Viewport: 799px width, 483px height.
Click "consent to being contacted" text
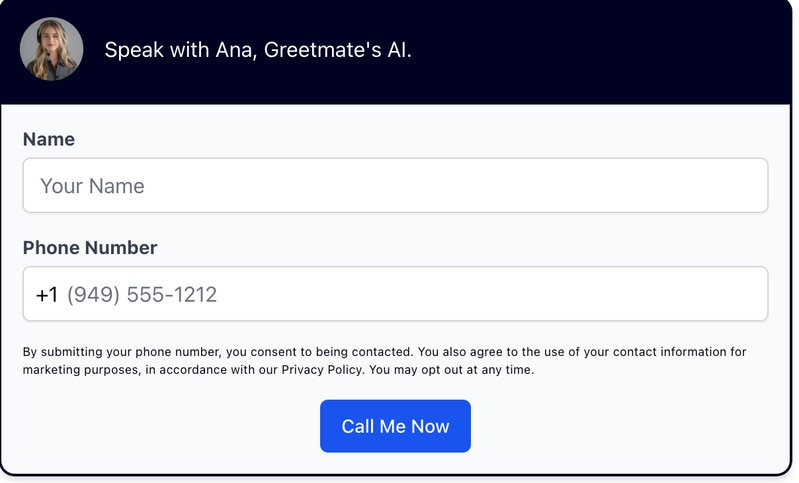(x=335, y=352)
